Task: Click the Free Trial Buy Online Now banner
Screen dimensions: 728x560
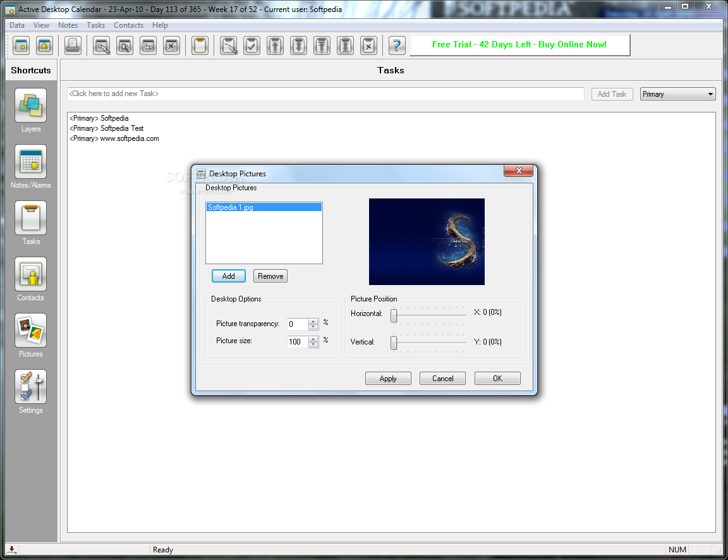Action: click(x=519, y=45)
